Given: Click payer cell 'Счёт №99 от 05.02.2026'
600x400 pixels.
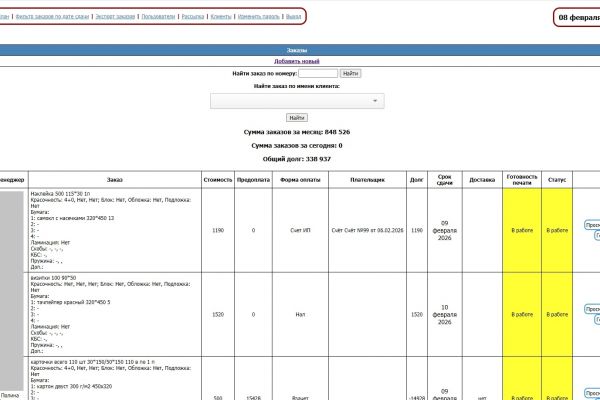Looking at the screenshot, I should (367, 230).
